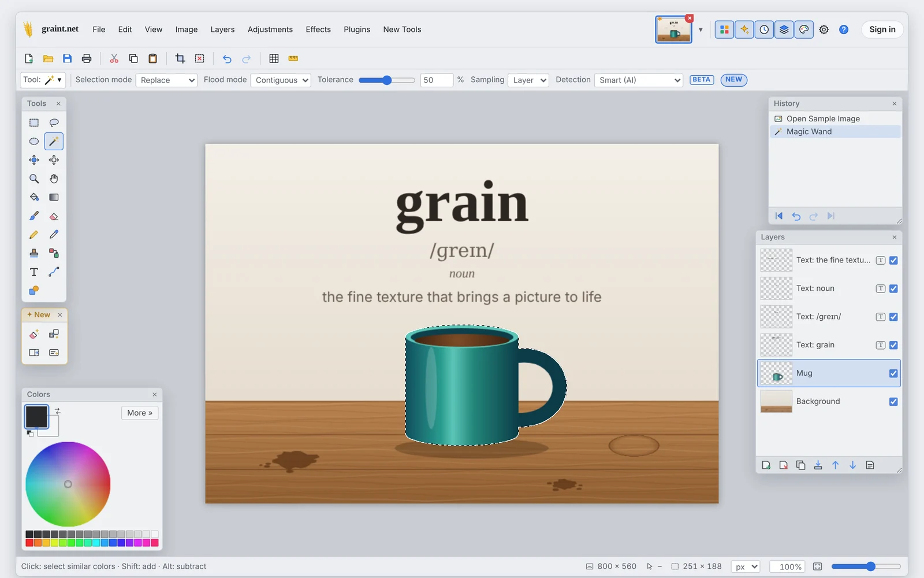The image size is (924, 578).
Task: Open the Tool chooser dropdown
Action: click(x=43, y=80)
